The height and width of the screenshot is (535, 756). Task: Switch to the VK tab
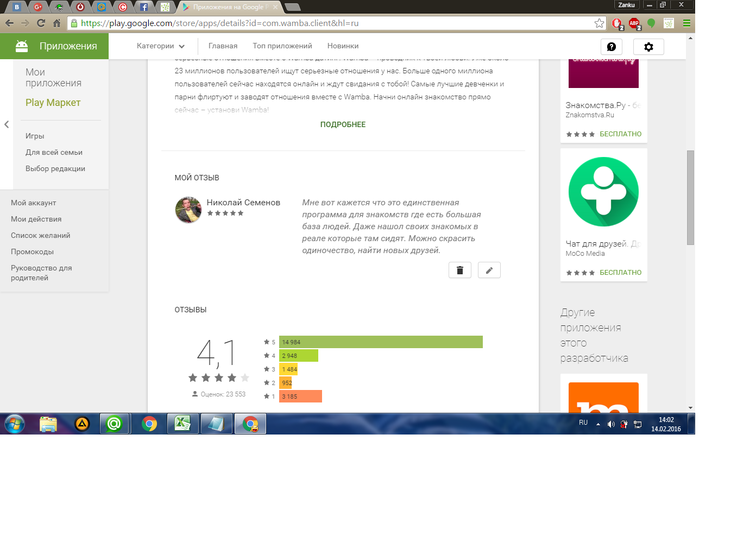click(x=17, y=7)
